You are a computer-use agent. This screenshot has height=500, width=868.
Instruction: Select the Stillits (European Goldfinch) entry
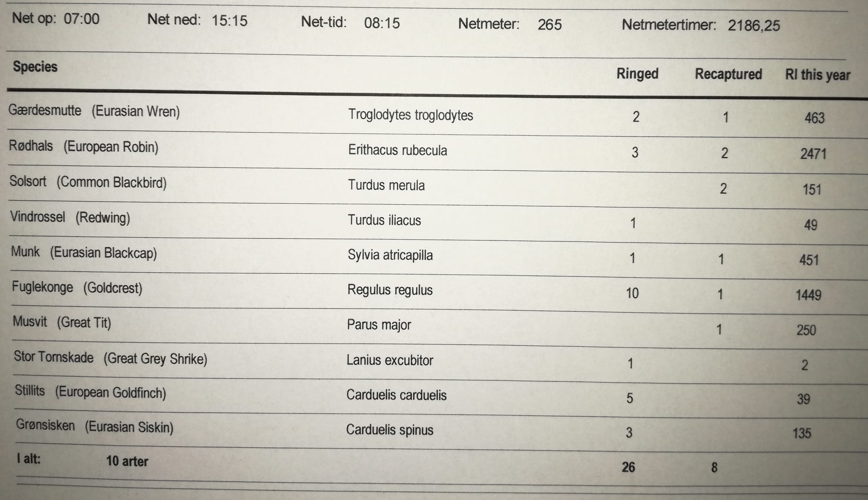point(90,392)
